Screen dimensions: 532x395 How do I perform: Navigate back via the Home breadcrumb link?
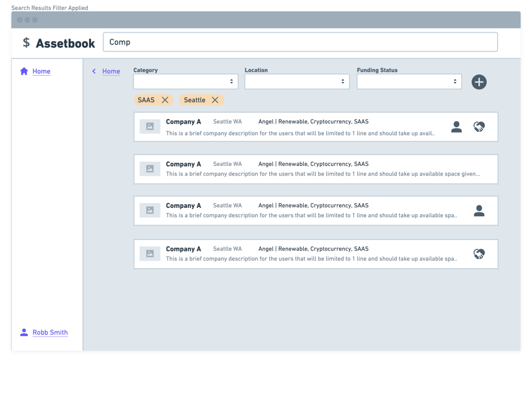tap(111, 72)
